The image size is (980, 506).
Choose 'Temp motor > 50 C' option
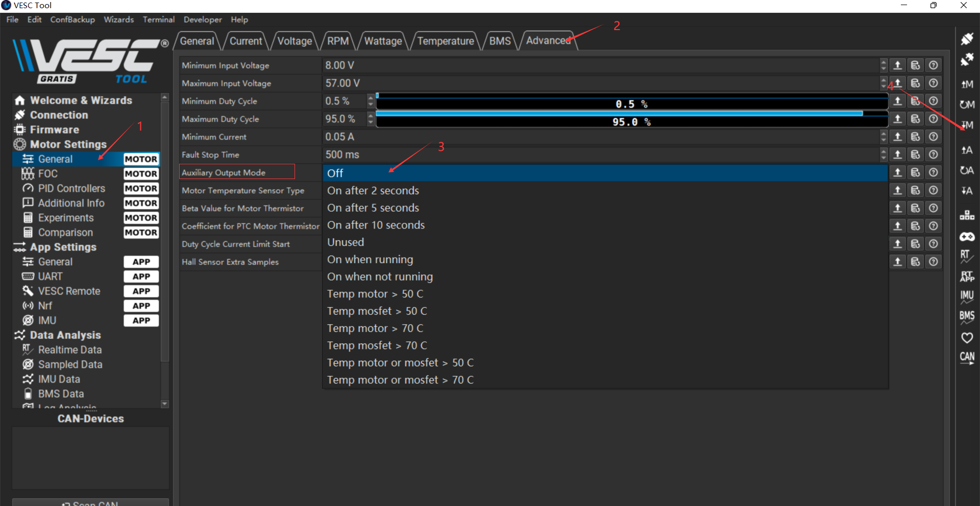605,294
